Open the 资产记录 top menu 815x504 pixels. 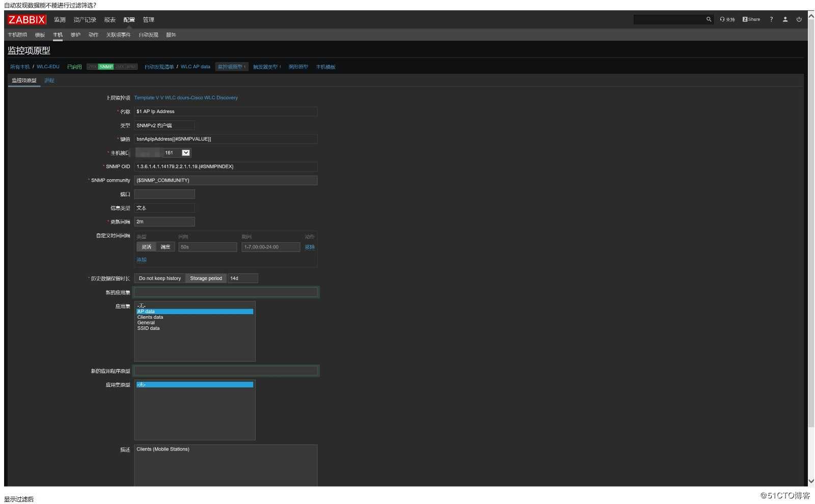85,20
